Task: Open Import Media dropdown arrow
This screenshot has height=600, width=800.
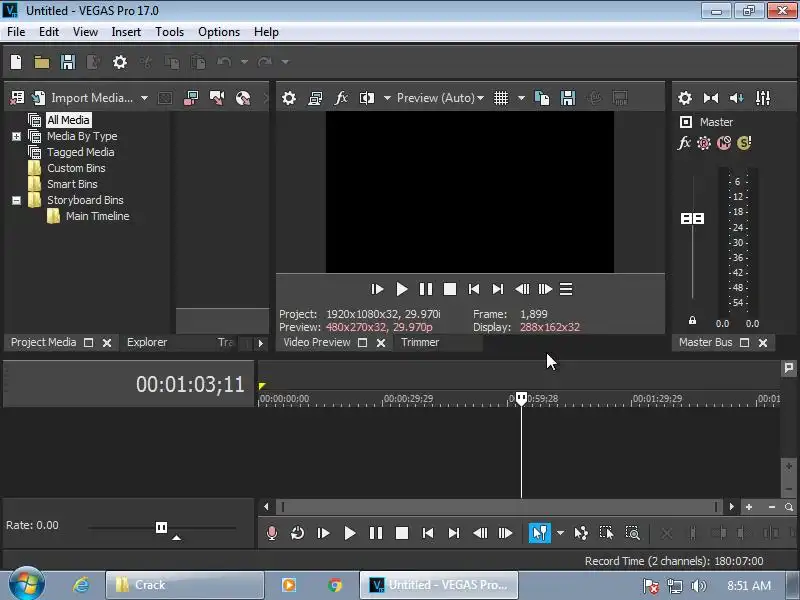Action: [144, 98]
